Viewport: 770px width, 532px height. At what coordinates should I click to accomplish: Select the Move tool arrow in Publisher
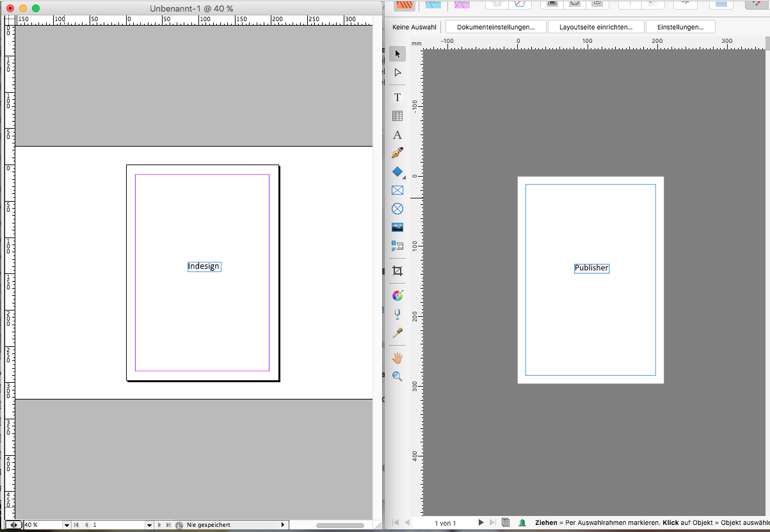click(x=397, y=54)
